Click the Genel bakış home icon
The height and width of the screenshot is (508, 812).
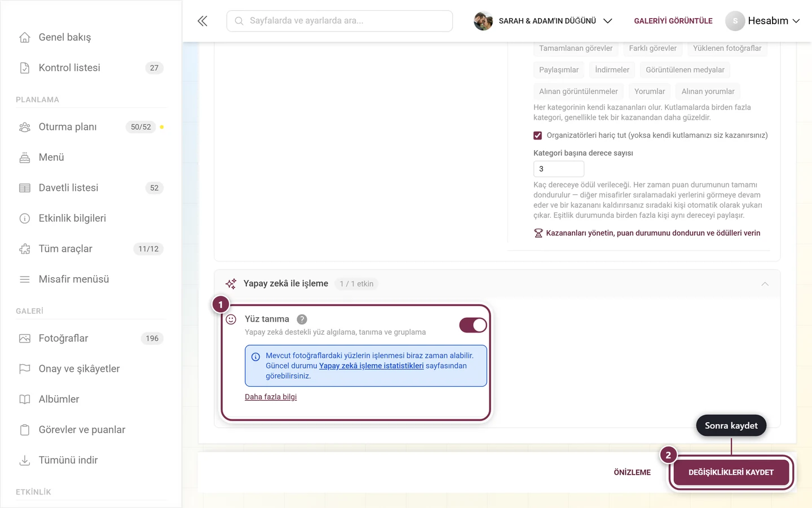point(25,37)
